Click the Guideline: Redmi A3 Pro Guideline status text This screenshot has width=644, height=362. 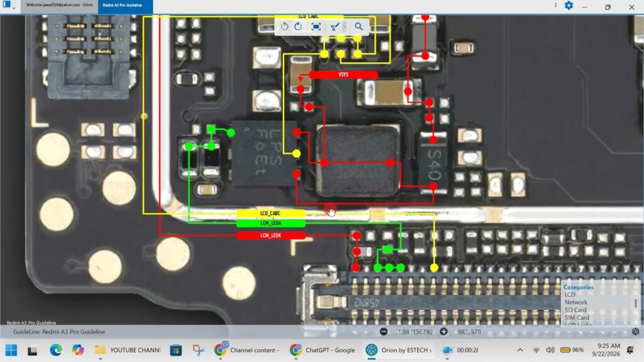pyautogui.click(x=59, y=332)
